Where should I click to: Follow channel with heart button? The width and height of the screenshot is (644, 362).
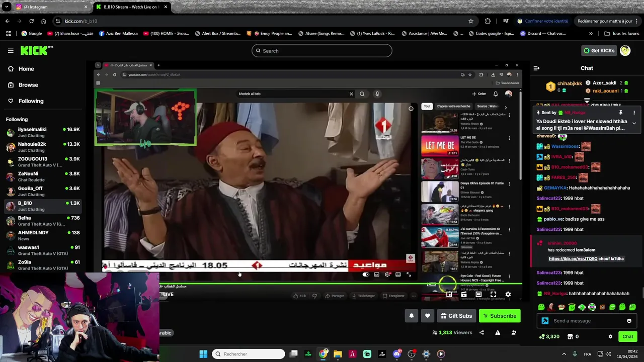pos(427,316)
